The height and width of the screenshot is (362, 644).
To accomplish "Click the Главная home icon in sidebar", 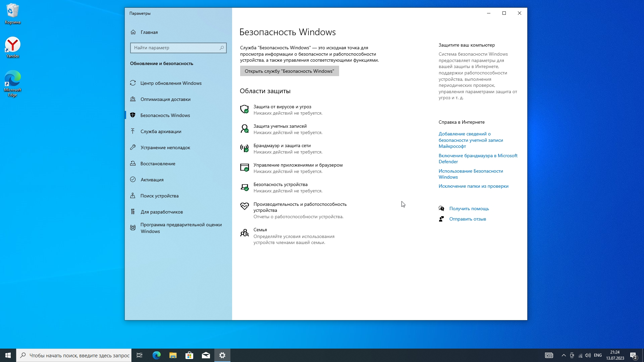I will (x=133, y=32).
